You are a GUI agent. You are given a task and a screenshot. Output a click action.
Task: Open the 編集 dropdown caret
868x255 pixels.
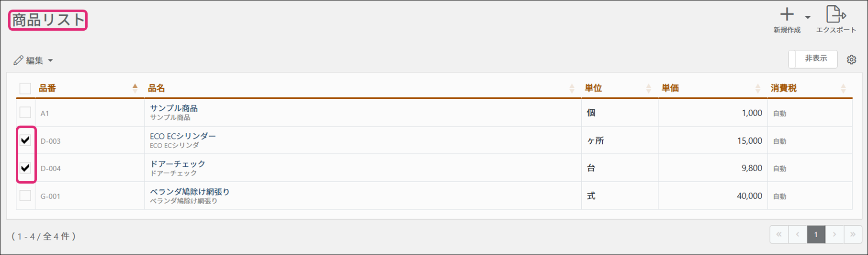coord(50,61)
